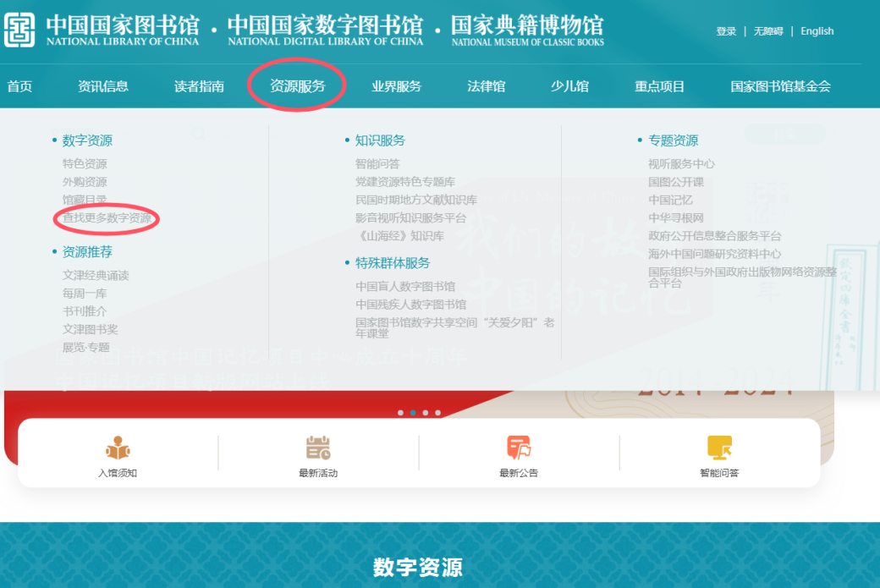Select the second carousel slide dot

[x=413, y=413]
